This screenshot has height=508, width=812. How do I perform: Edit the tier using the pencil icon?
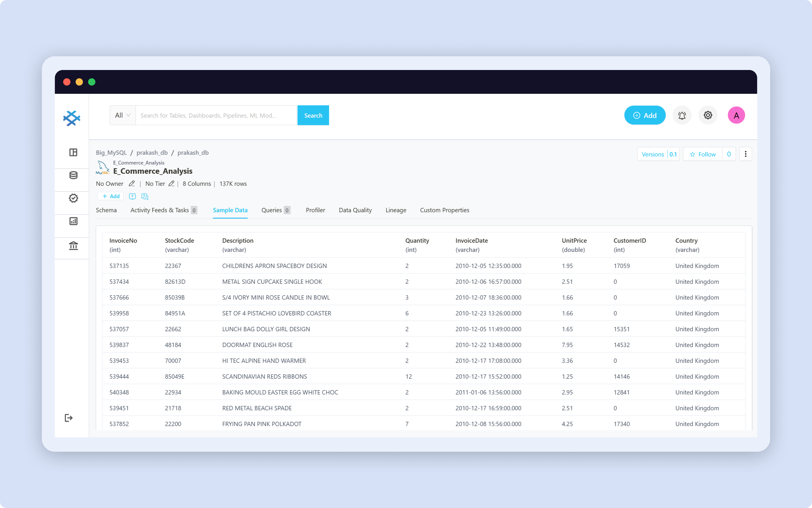(171, 183)
